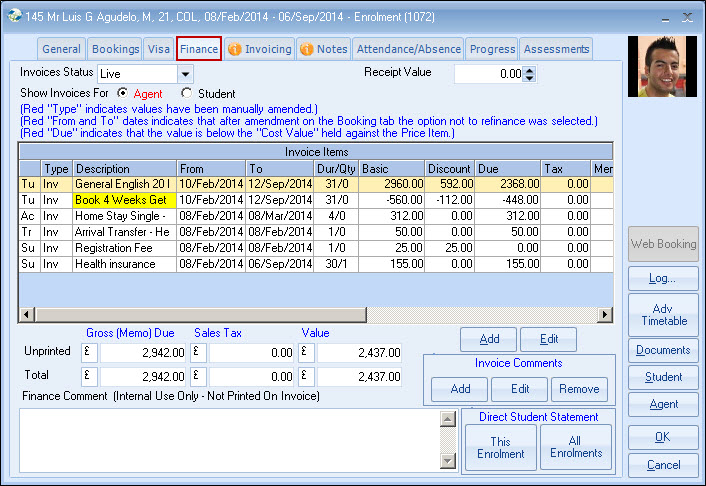Click the Log... button
The image size is (706, 486).
click(663, 278)
